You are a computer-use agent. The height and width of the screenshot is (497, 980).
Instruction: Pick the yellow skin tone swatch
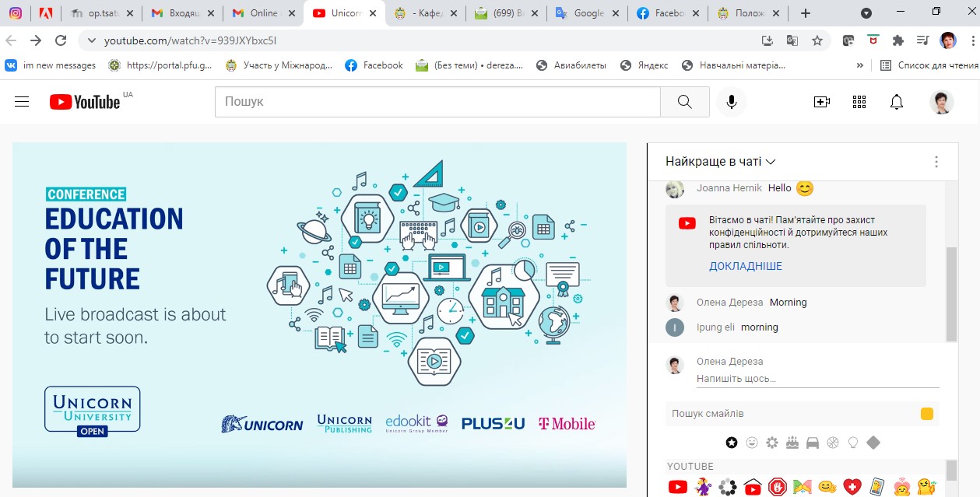[x=926, y=414]
